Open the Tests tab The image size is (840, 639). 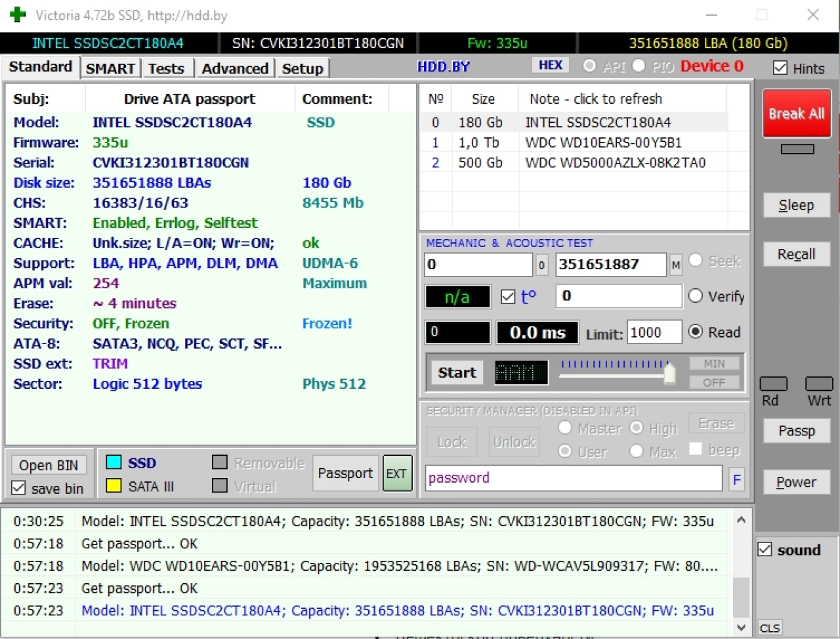click(x=166, y=68)
